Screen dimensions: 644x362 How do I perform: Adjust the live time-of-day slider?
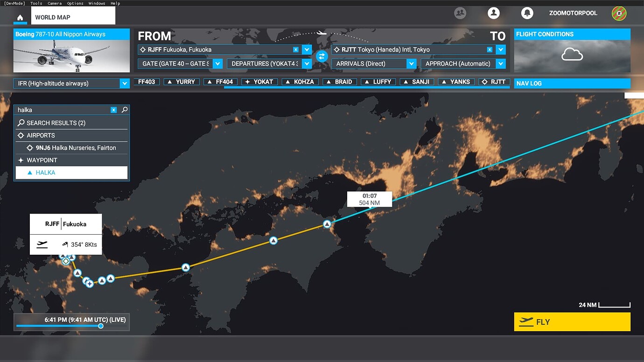click(x=100, y=326)
